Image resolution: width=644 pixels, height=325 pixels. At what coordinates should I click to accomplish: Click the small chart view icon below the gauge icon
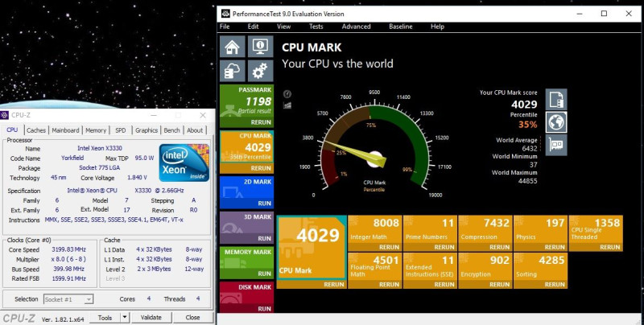(287, 105)
